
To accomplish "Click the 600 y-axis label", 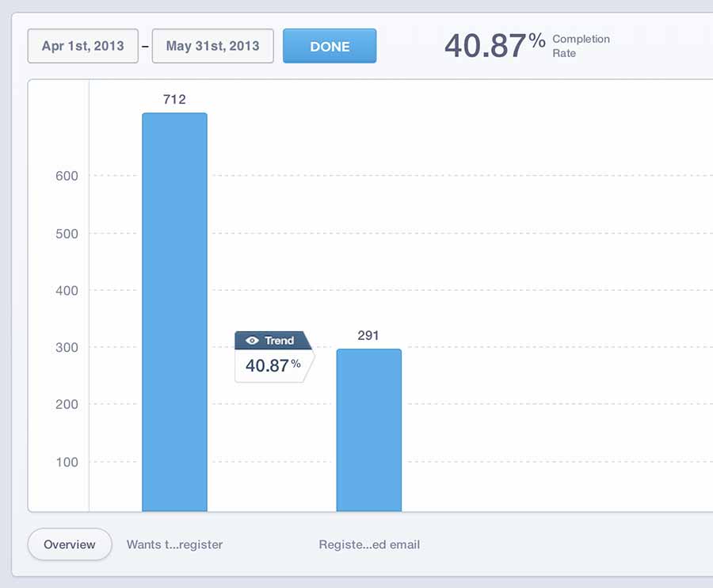I will [x=67, y=176].
